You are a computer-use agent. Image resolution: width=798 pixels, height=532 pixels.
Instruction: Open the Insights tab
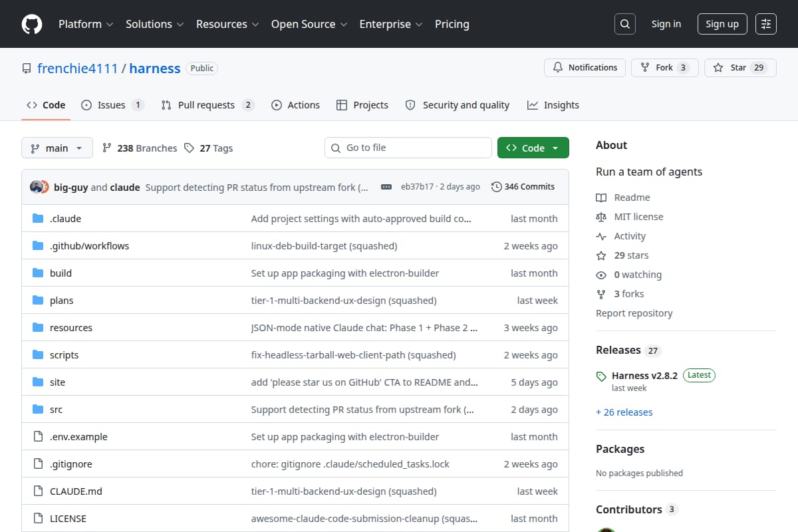(x=553, y=105)
